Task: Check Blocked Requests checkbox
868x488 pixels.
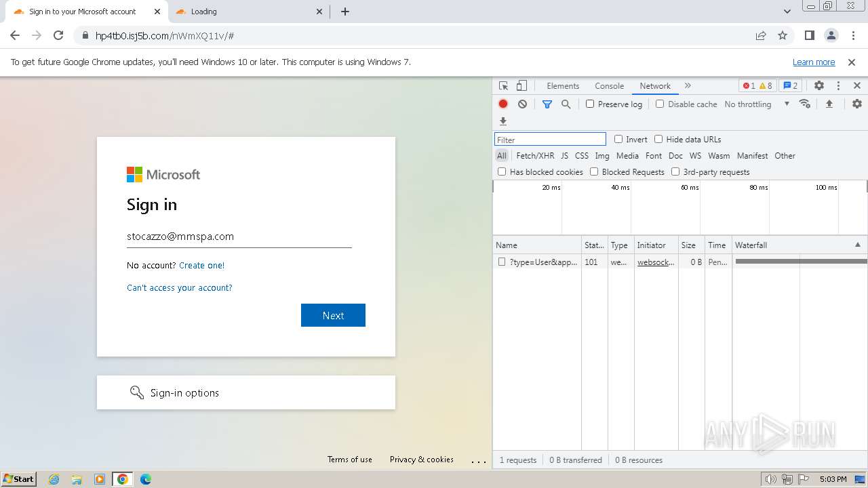Action: click(x=594, y=171)
